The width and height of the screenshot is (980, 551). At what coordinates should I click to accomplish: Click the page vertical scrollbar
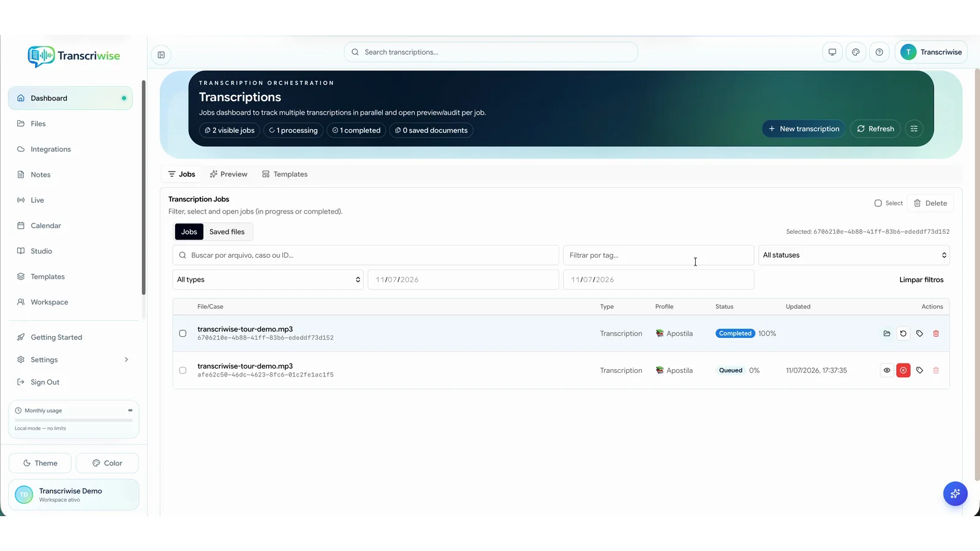point(976,275)
